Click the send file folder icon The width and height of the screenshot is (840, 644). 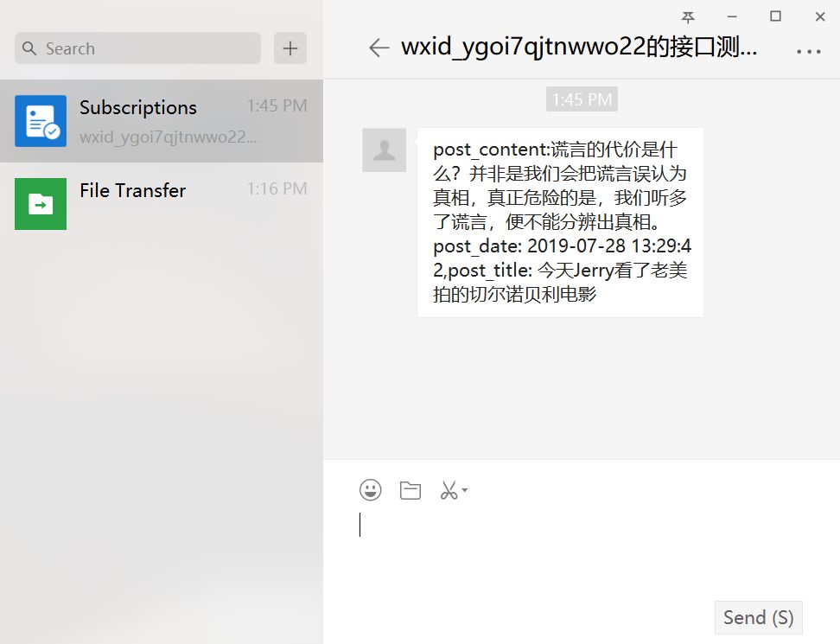[x=410, y=490]
